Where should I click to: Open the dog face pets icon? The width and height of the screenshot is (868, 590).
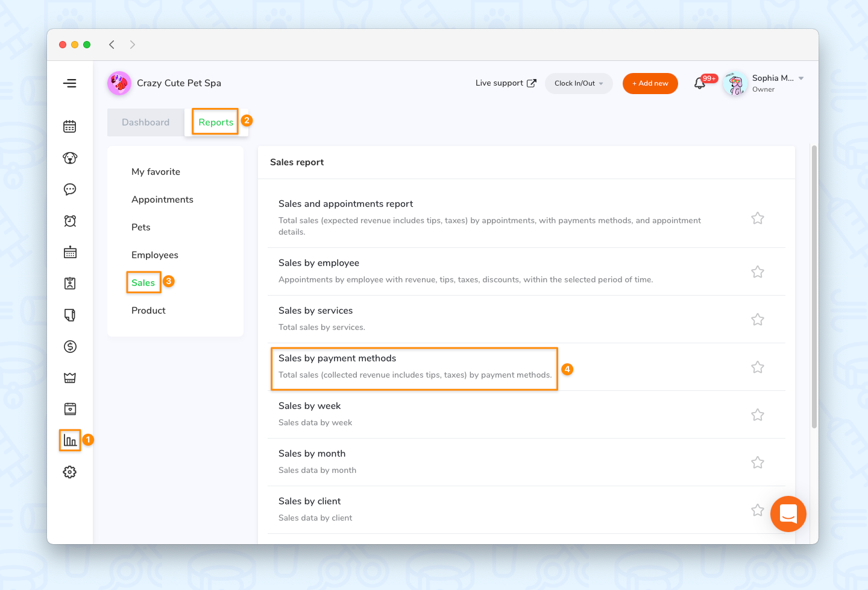[70, 158]
